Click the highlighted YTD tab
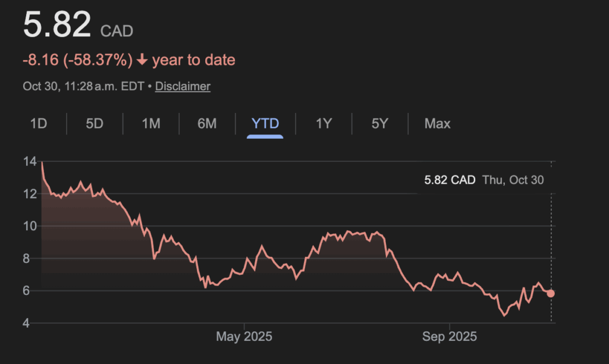 tap(265, 124)
